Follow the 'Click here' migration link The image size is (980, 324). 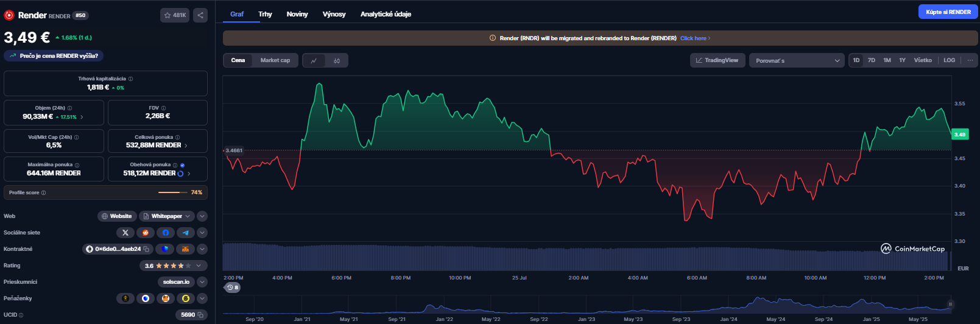click(694, 38)
